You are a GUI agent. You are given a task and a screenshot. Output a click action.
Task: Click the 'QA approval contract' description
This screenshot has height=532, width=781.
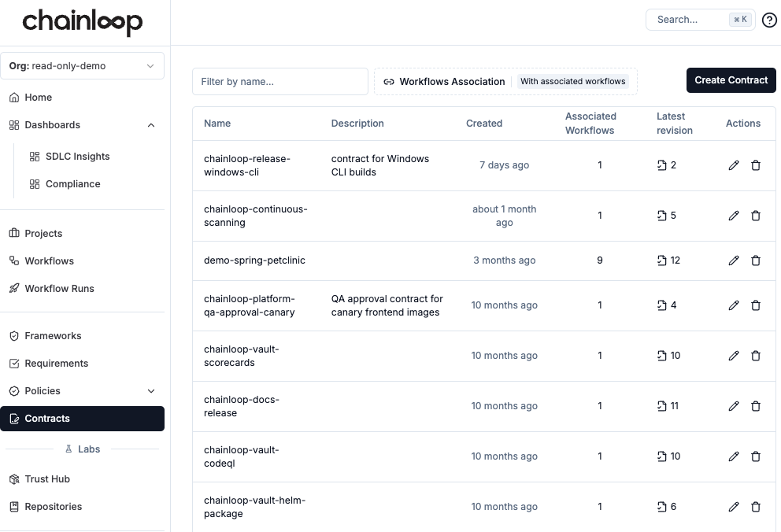387,305
